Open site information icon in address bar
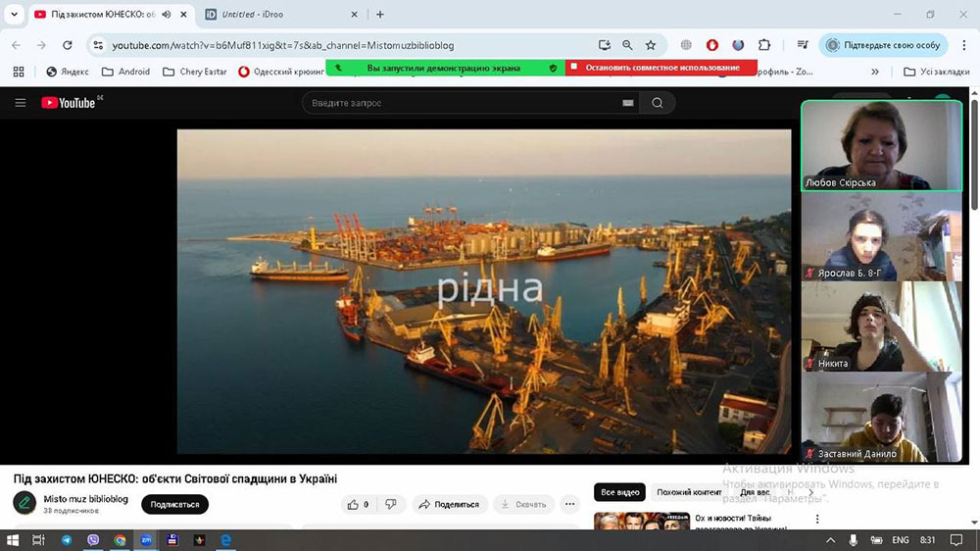 click(98, 45)
